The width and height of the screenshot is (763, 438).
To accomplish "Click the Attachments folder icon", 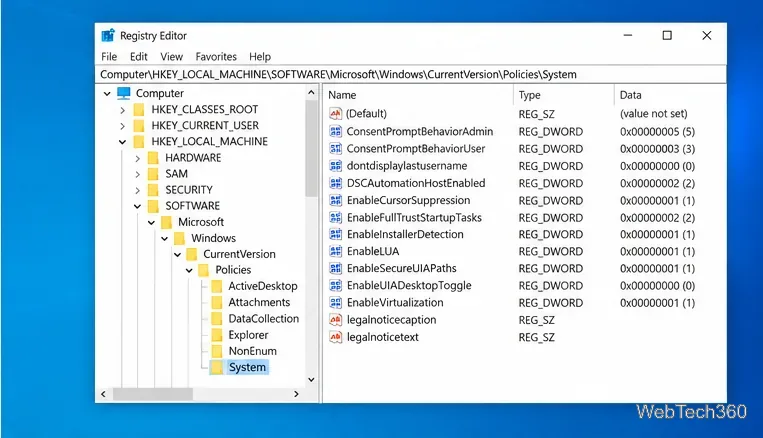I will [x=217, y=302].
